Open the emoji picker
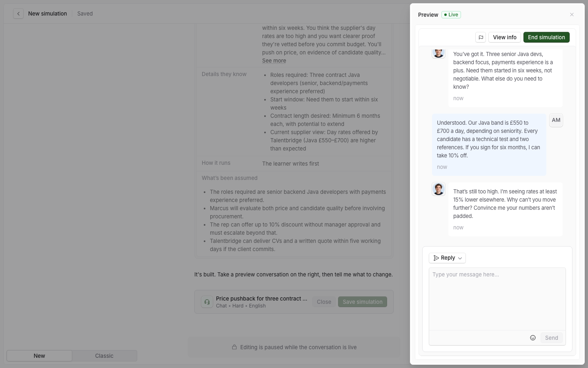588x368 pixels. (x=533, y=338)
